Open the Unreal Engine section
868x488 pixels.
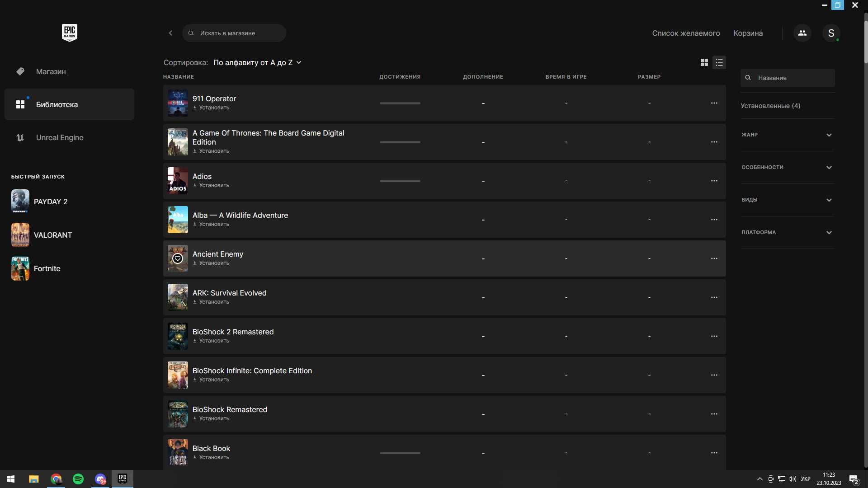tap(69, 137)
